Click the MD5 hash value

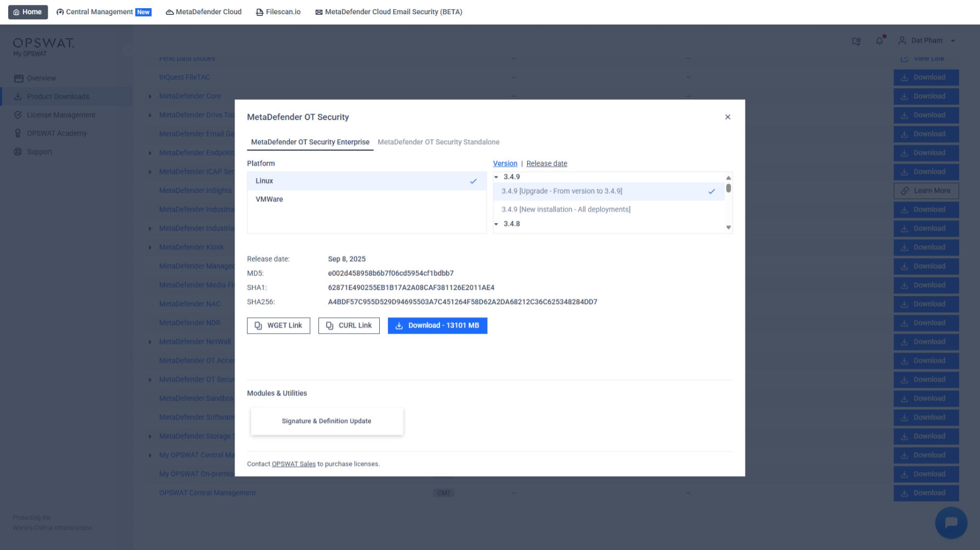(391, 273)
